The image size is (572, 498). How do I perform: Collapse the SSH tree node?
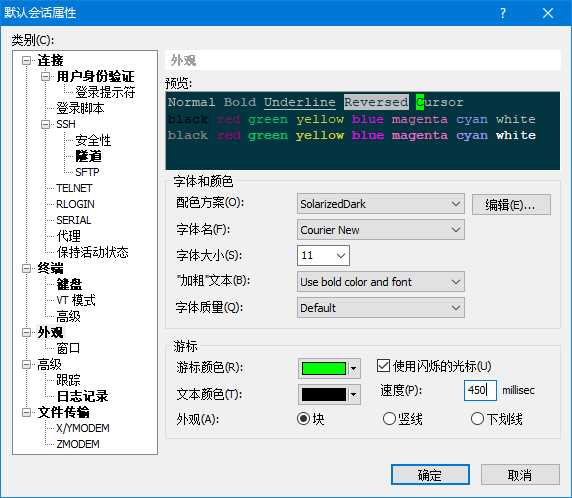pyautogui.click(x=45, y=124)
